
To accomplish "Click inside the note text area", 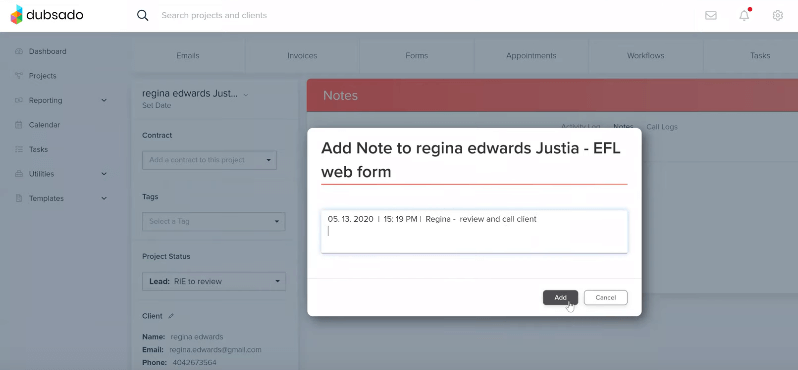I will pos(474,232).
